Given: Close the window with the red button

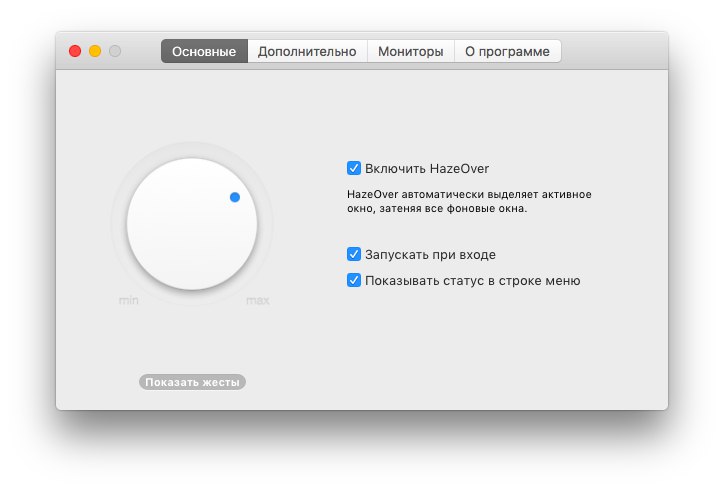Looking at the screenshot, I should click(x=75, y=51).
